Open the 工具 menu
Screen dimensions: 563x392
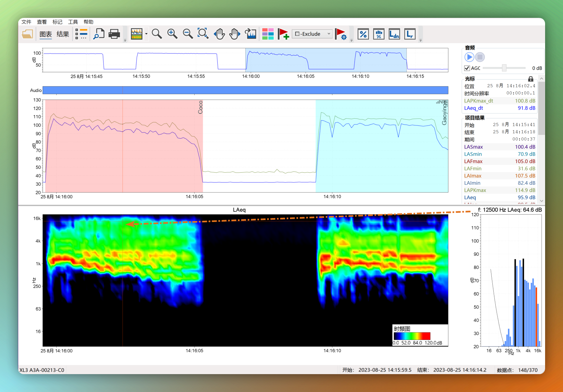pyautogui.click(x=73, y=22)
